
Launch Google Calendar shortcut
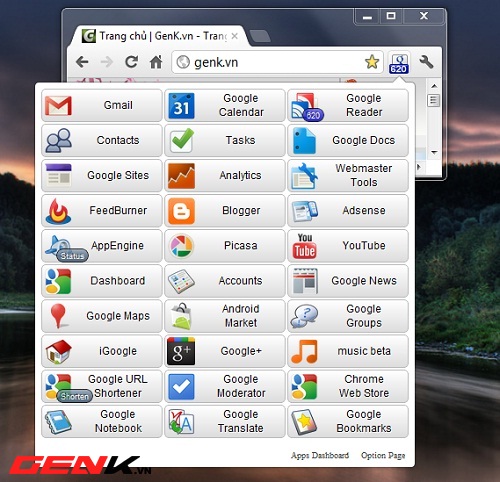[225, 105]
